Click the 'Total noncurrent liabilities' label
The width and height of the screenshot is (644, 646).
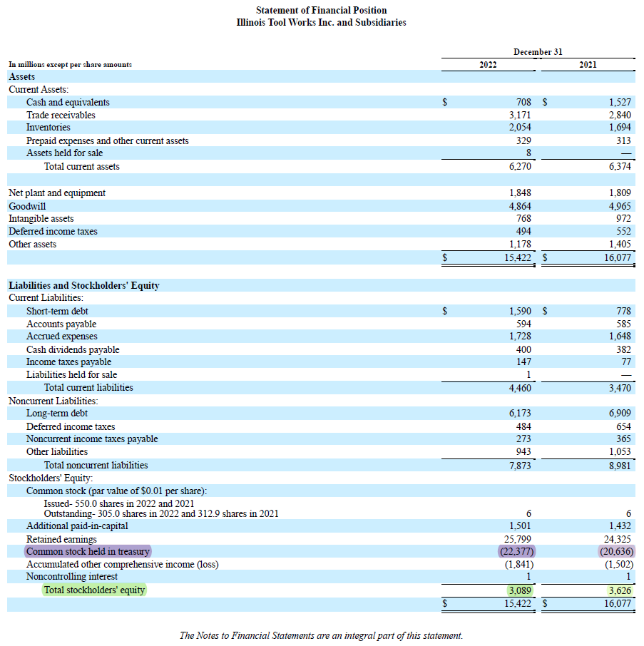(96, 465)
